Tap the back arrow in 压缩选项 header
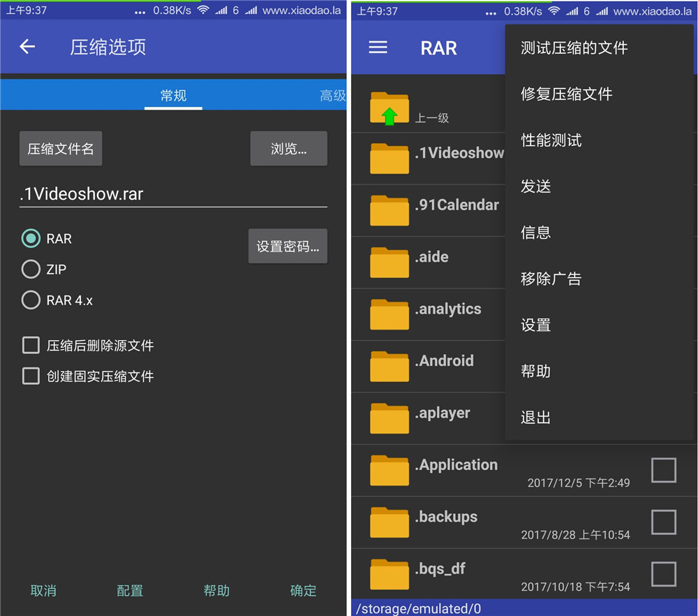This screenshot has width=698, height=616. tap(28, 46)
